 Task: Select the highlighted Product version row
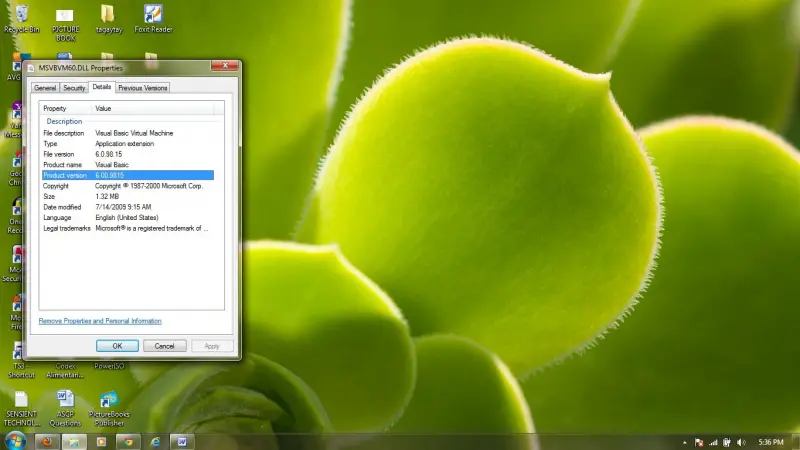(128, 176)
